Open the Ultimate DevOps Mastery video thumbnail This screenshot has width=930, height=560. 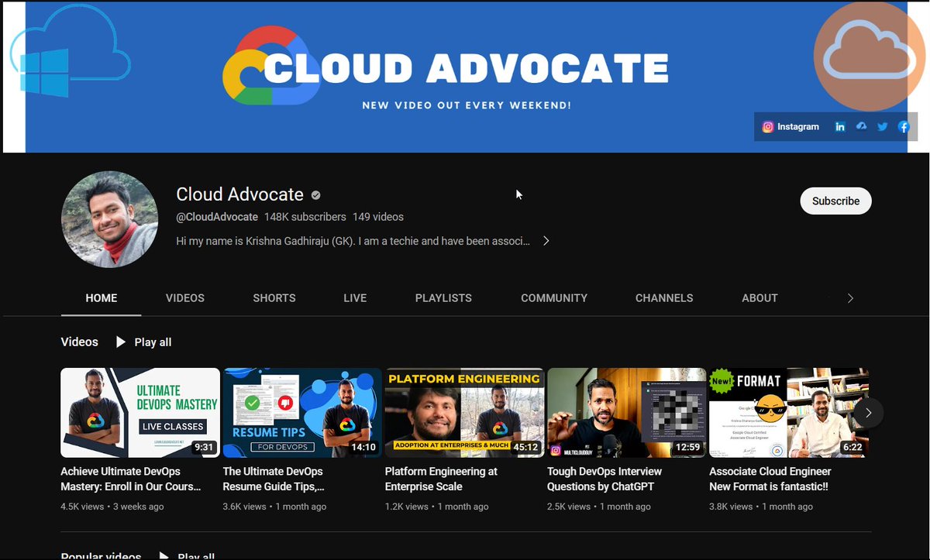140,413
